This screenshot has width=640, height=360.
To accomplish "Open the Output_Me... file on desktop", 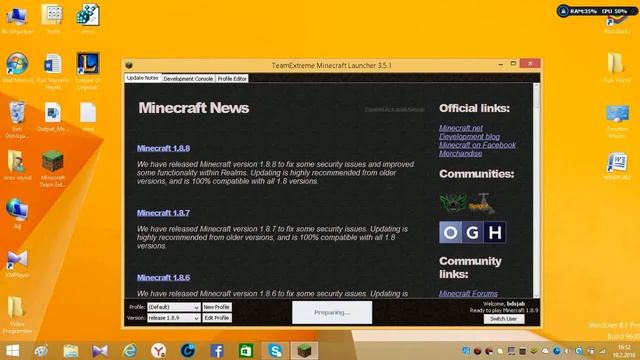I will tap(53, 117).
